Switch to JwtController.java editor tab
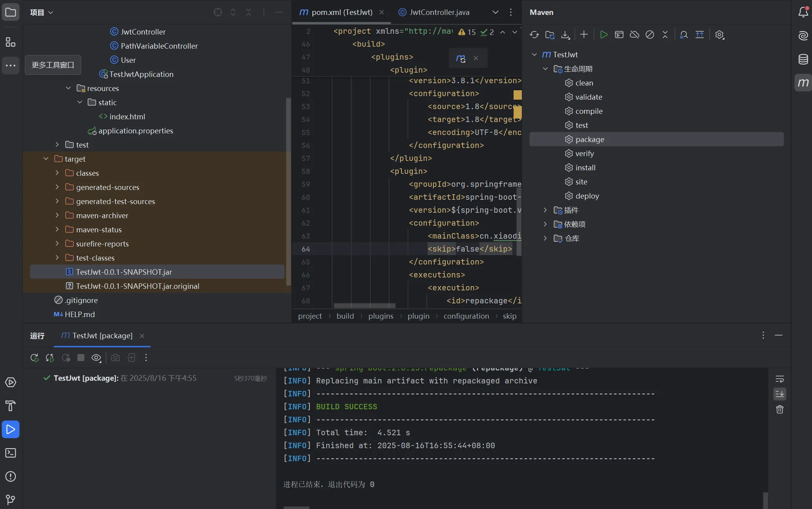This screenshot has width=812, height=509. coord(439,12)
